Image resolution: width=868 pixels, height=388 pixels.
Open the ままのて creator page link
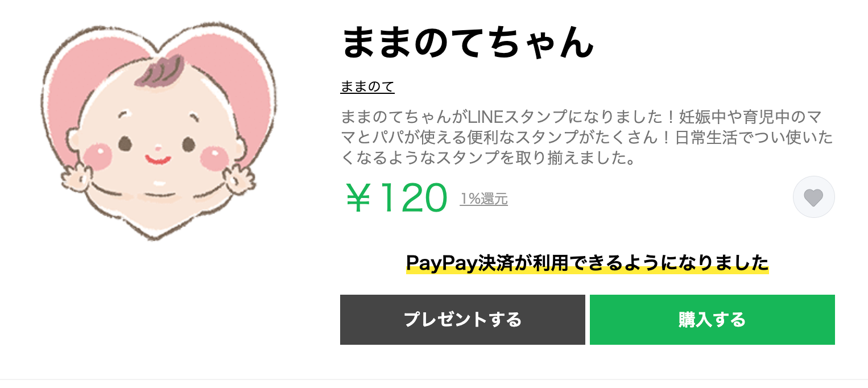tap(367, 87)
